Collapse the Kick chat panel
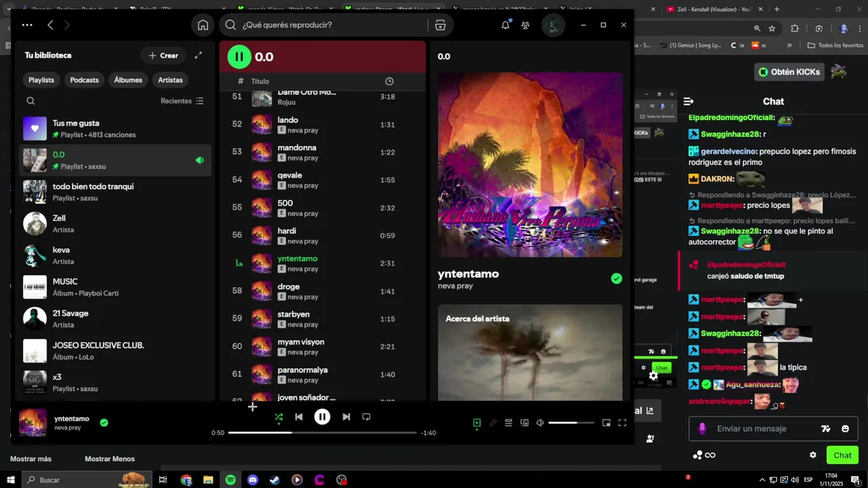Viewport: 868px width, 488px height. pos(689,102)
